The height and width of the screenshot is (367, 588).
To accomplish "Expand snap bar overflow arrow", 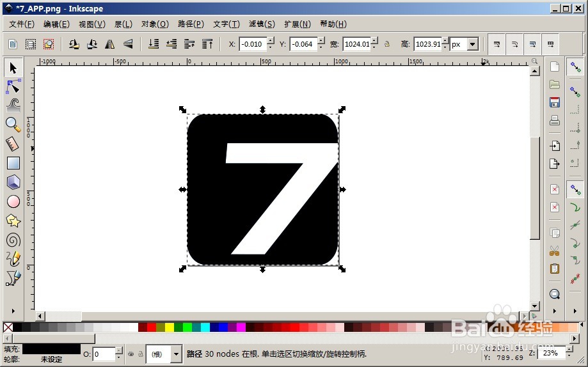I will pos(575,311).
